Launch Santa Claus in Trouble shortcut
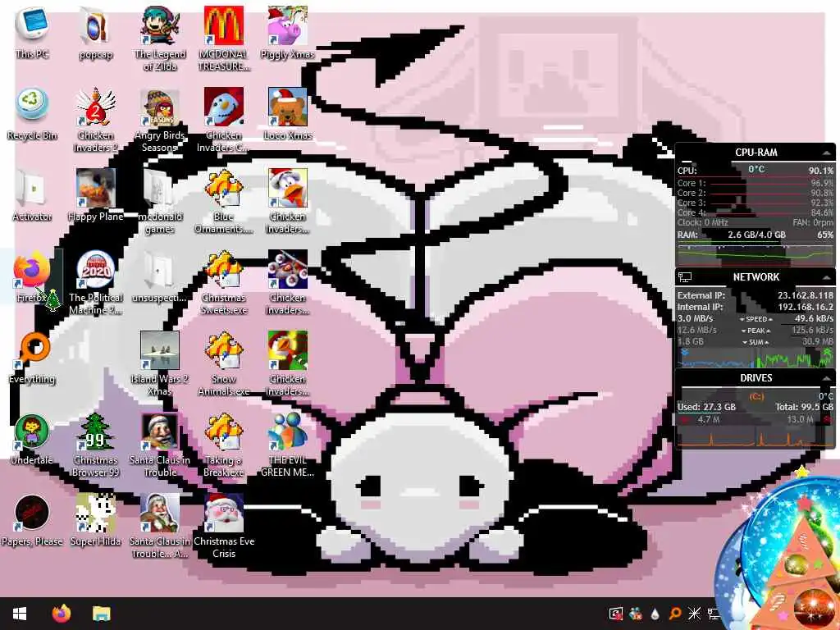 click(x=160, y=445)
